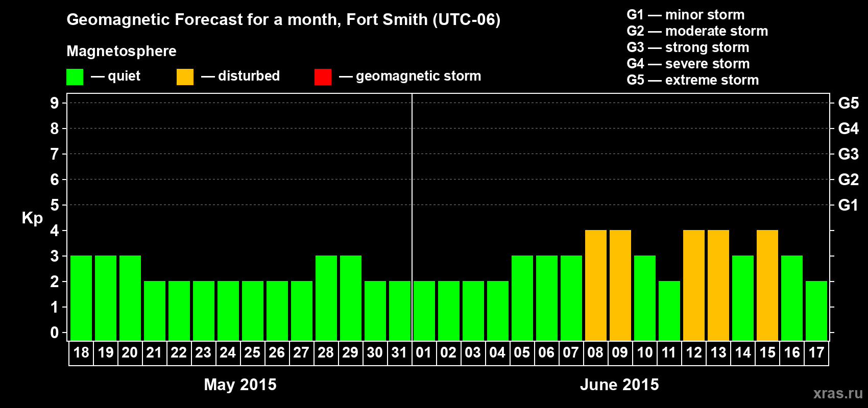Click the date cell 14 on axis
This screenshot has height=408, width=868.
point(743,353)
